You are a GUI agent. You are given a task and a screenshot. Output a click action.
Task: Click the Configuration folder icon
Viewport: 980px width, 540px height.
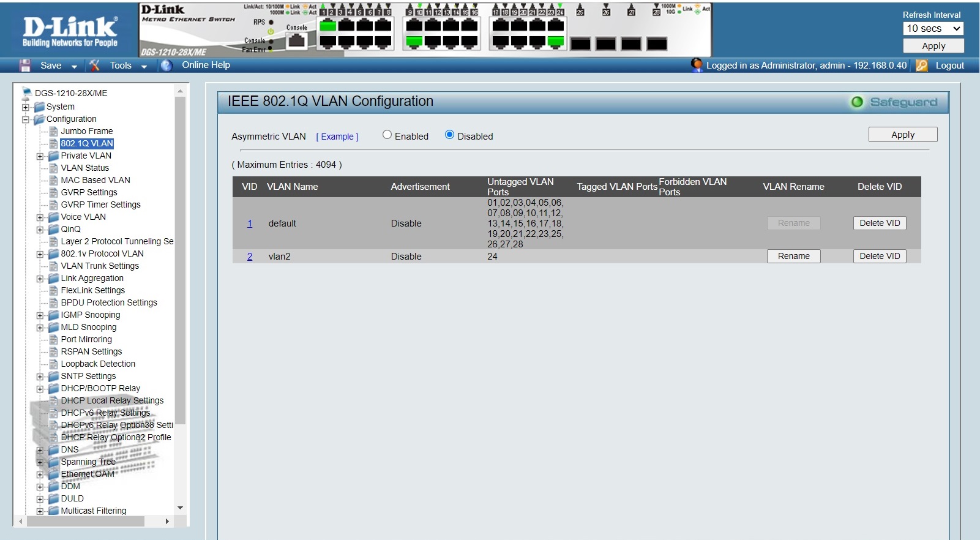pos(40,119)
